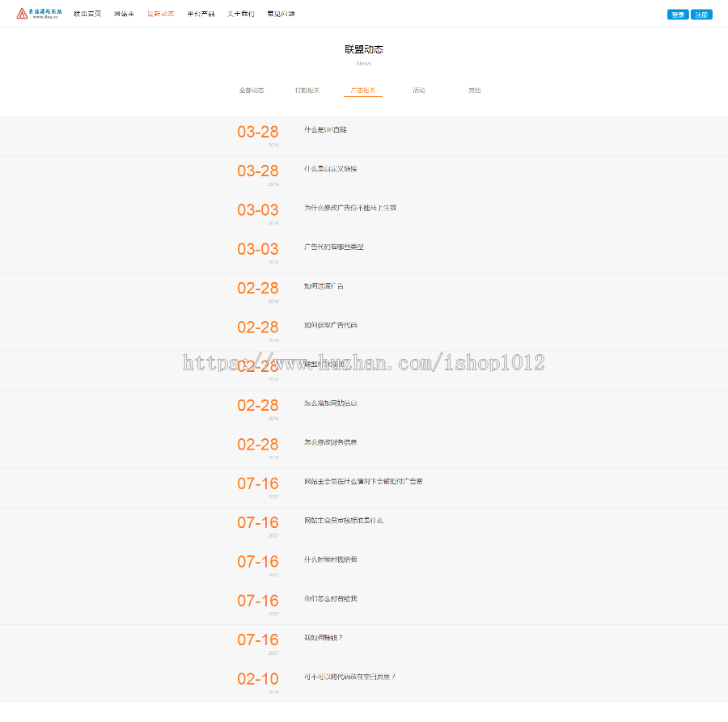The width and height of the screenshot is (728, 722).
Task: Click the blue 注册 button
Action: point(701,15)
